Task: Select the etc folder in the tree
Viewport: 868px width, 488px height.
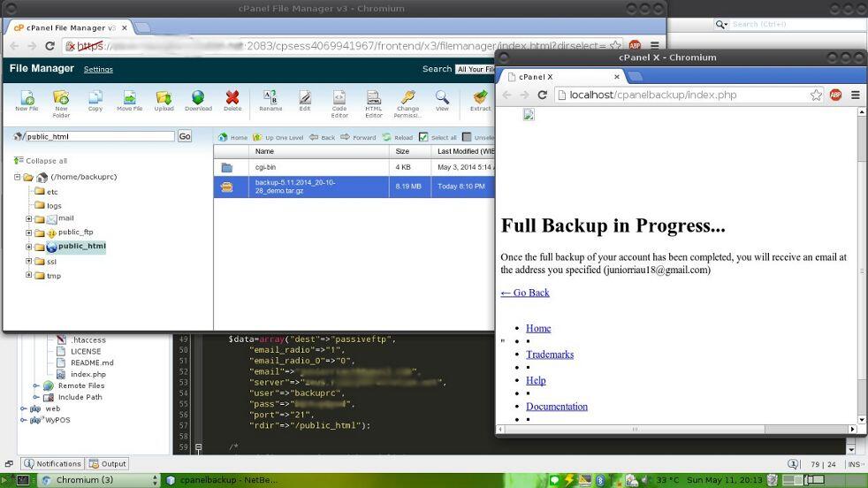Action: [x=47, y=192]
